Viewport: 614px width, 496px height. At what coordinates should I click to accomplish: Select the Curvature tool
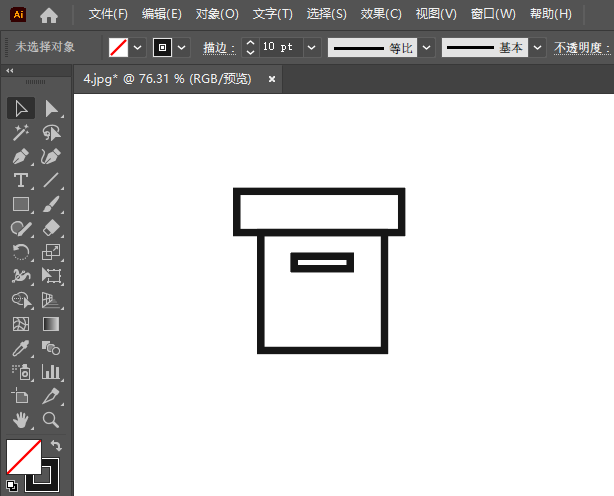coord(51,157)
